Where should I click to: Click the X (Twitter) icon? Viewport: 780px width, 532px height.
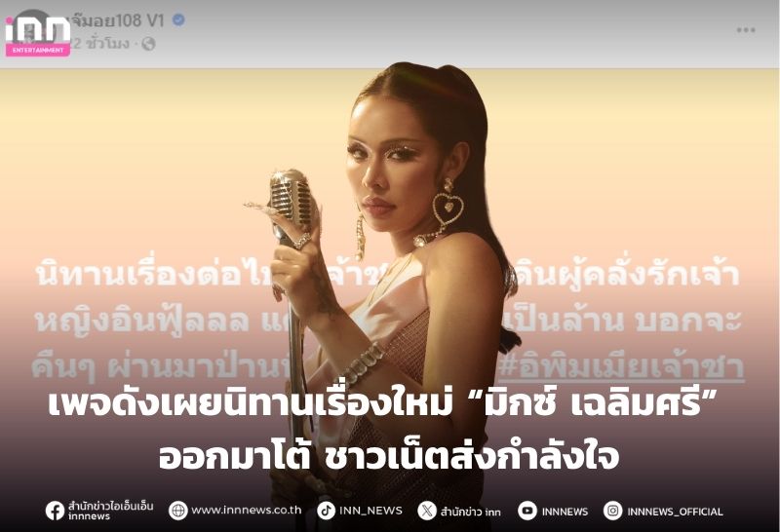427,511
